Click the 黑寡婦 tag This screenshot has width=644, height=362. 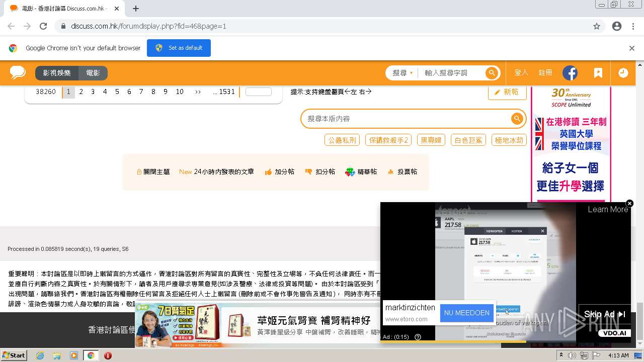click(x=431, y=140)
